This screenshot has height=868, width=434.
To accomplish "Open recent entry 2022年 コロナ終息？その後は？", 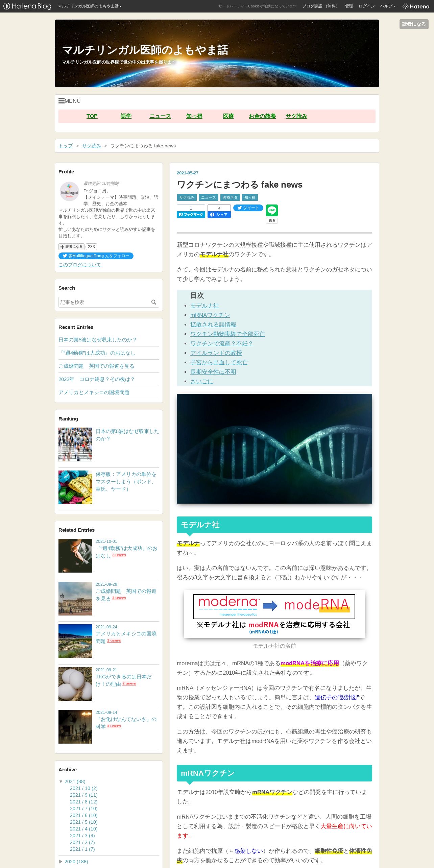I will coord(97,379).
